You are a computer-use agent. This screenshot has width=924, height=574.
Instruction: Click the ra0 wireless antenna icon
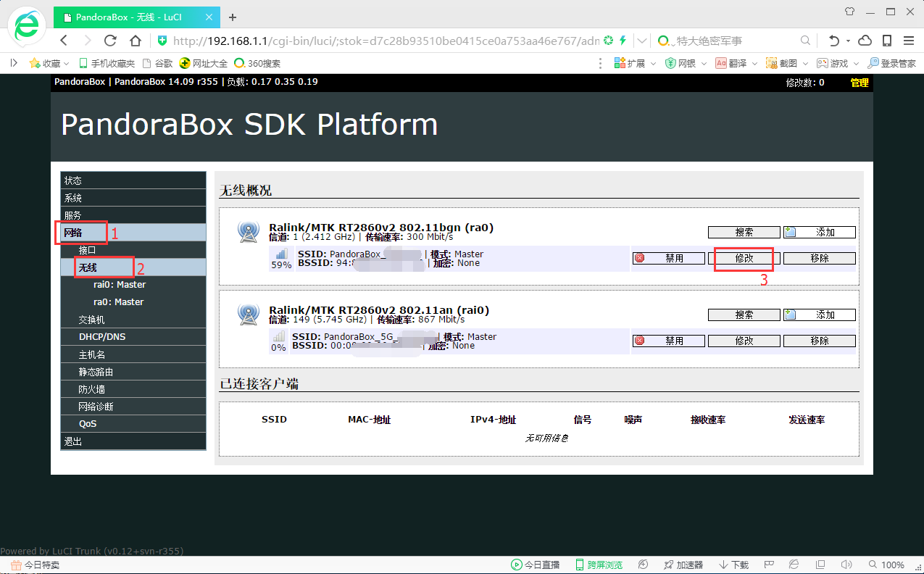(248, 232)
